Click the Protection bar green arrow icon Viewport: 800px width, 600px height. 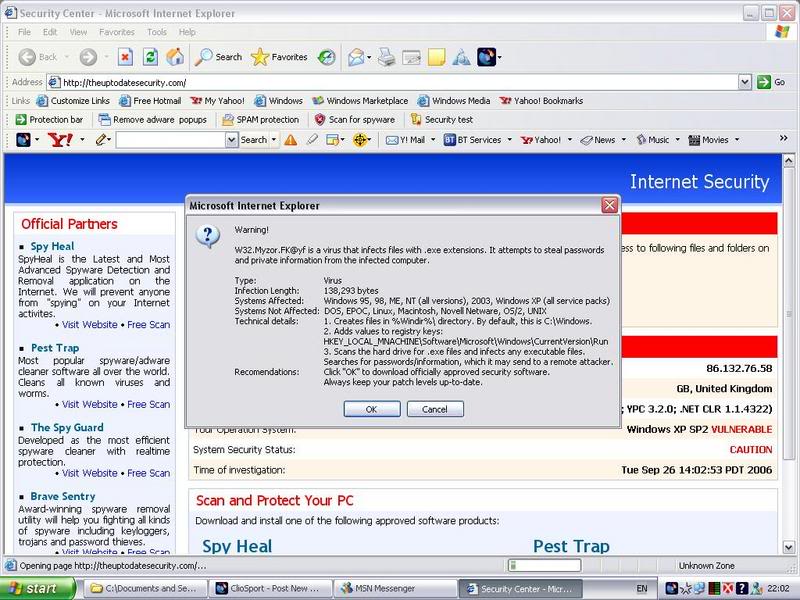pyautogui.click(x=21, y=119)
